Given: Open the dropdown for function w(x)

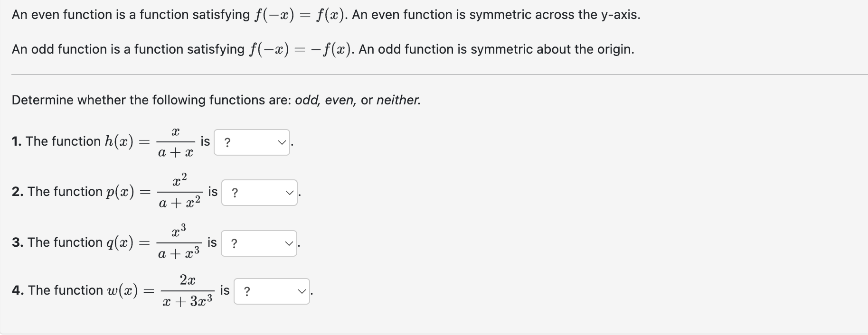Looking at the screenshot, I should [x=271, y=291].
